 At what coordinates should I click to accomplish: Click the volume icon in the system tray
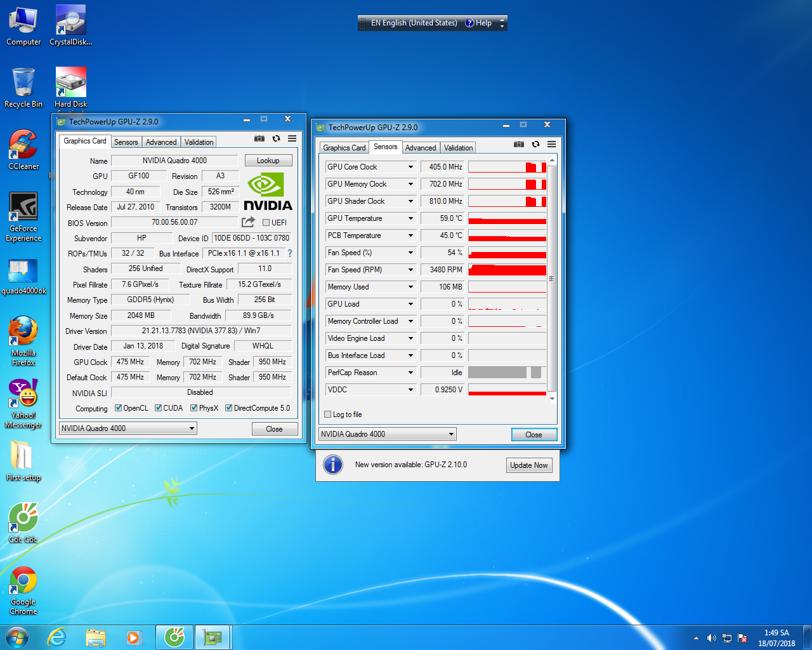click(x=711, y=638)
